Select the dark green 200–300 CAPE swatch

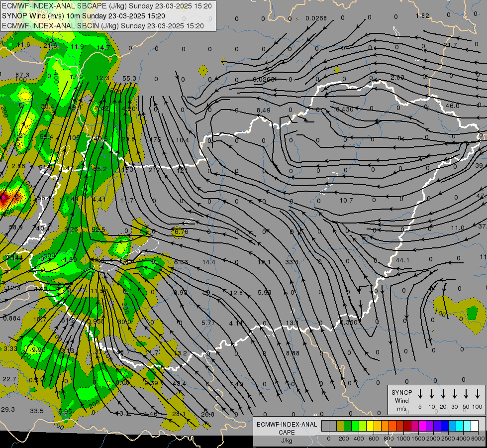[x=348, y=426]
